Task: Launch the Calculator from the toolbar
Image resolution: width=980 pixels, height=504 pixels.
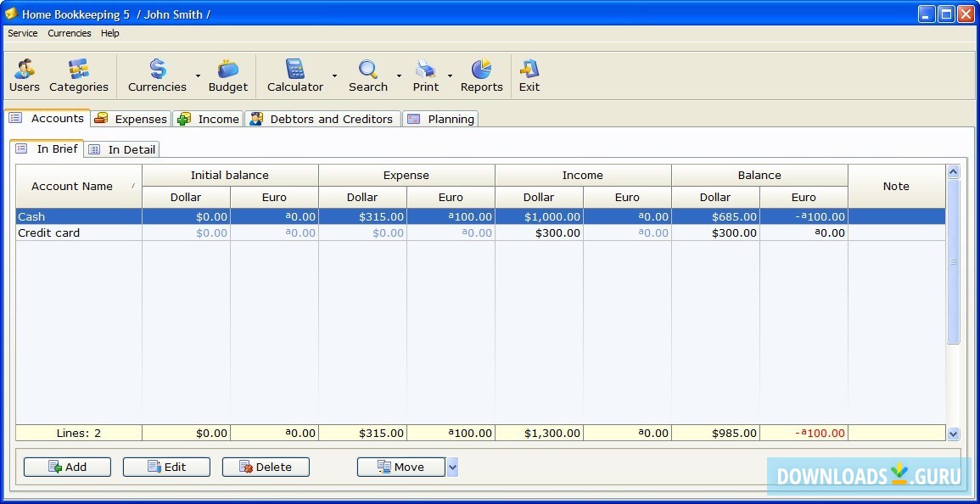Action: point(294,75)
